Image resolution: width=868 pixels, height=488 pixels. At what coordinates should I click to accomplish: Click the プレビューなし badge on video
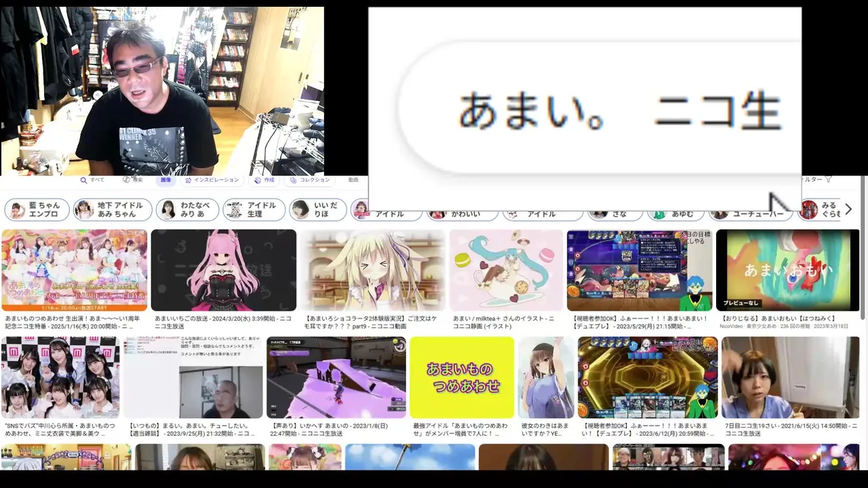tap(740, 302)
